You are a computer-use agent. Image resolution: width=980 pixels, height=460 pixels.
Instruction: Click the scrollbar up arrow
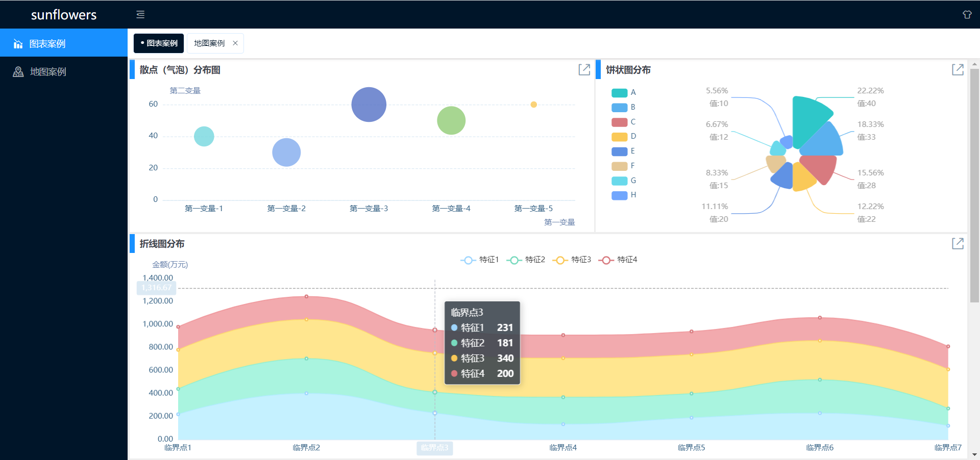(x=974, y=64)
